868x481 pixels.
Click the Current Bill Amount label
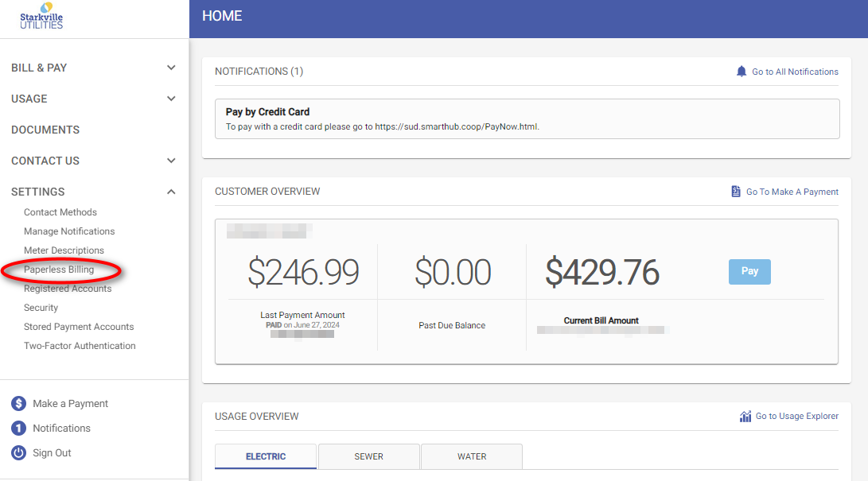click(601, 320)
